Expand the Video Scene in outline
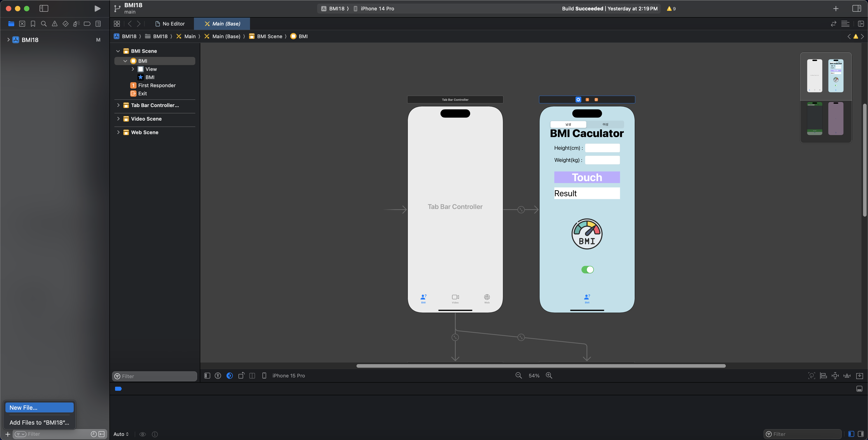 pos(118,119)
